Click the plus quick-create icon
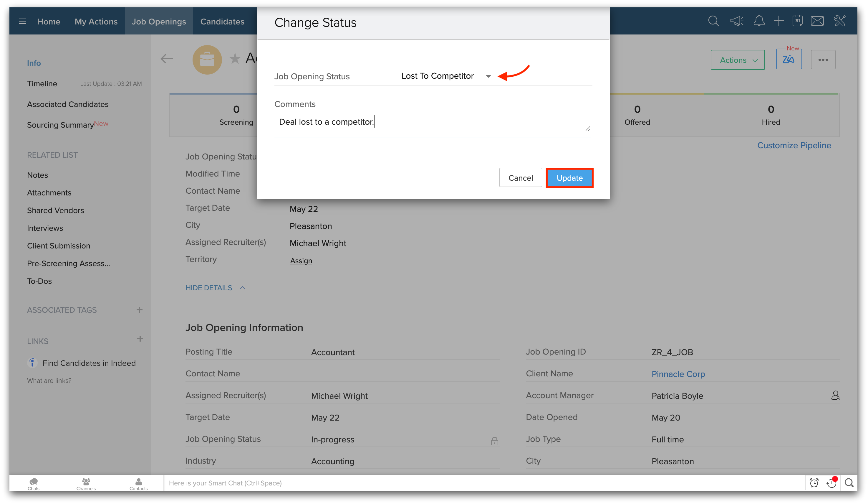Viewport: 868px width, 504px height. click(778, 21)
